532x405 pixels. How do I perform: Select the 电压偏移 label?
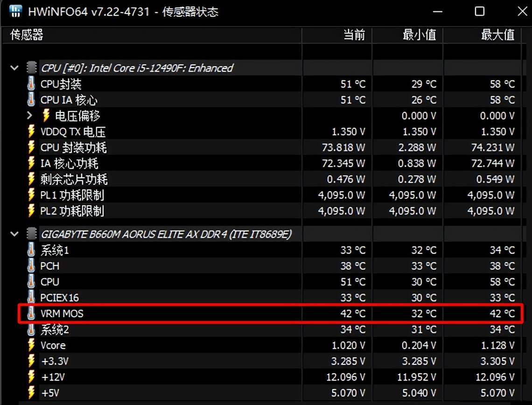(77, 116)
